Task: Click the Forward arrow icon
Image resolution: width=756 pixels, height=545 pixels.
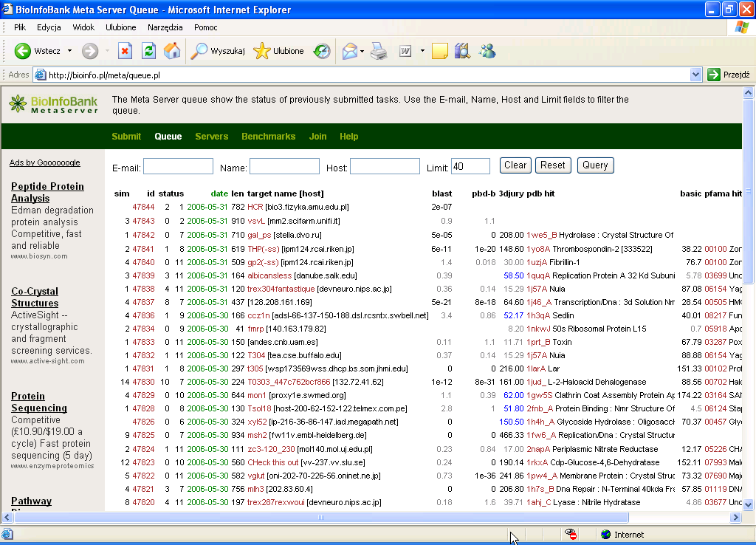Action: [x=89, y=51]
